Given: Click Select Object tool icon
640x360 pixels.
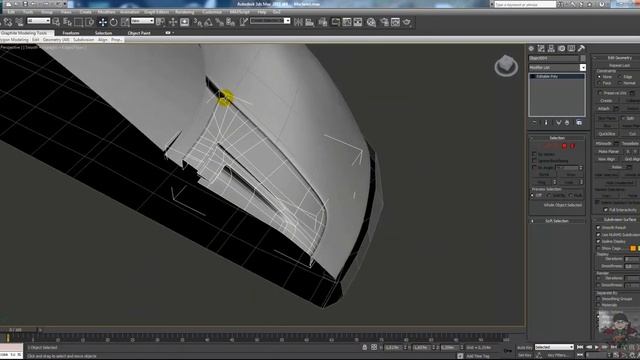Looking at the screenshot, I should pyautogui.click(x=56, y=22).
